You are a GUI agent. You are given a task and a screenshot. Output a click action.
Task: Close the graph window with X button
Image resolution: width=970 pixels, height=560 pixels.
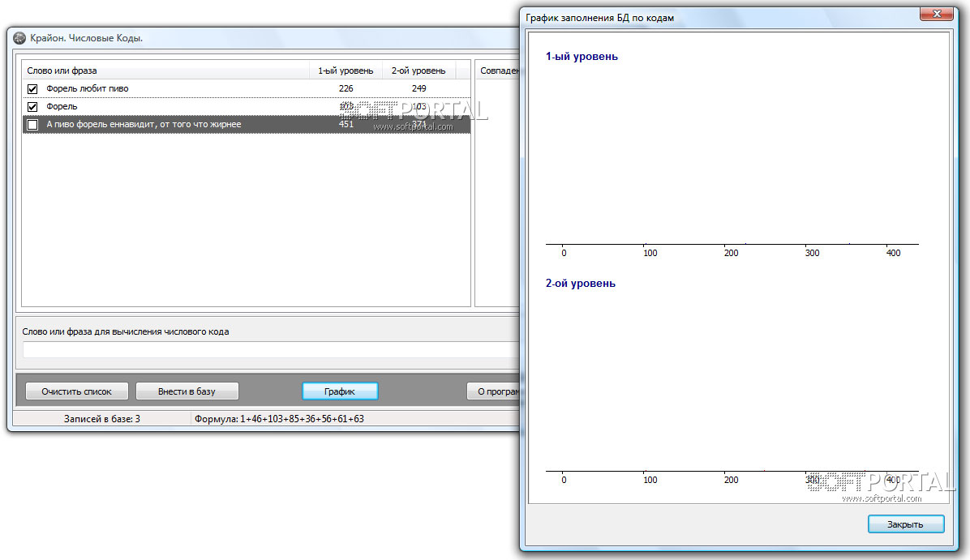pyautogui.click(x=937, y=14)
